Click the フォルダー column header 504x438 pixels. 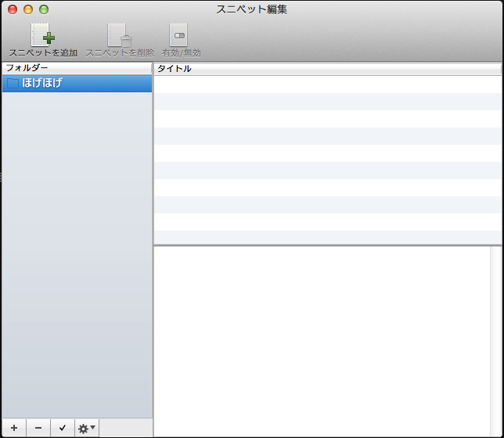[77, 68]
